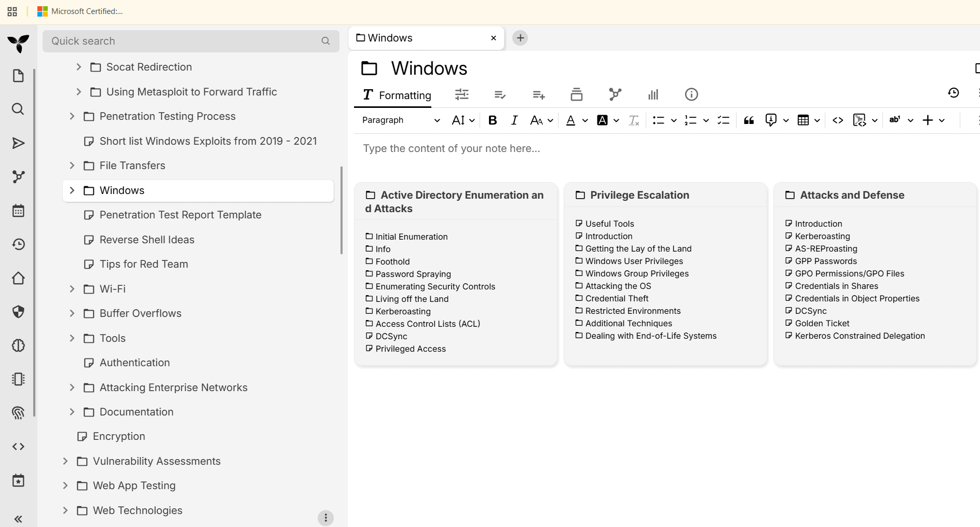The image size is (980, 527).
Task: Expand the Vulnerability Assessments folder
Action: click(x=65, y=461)
